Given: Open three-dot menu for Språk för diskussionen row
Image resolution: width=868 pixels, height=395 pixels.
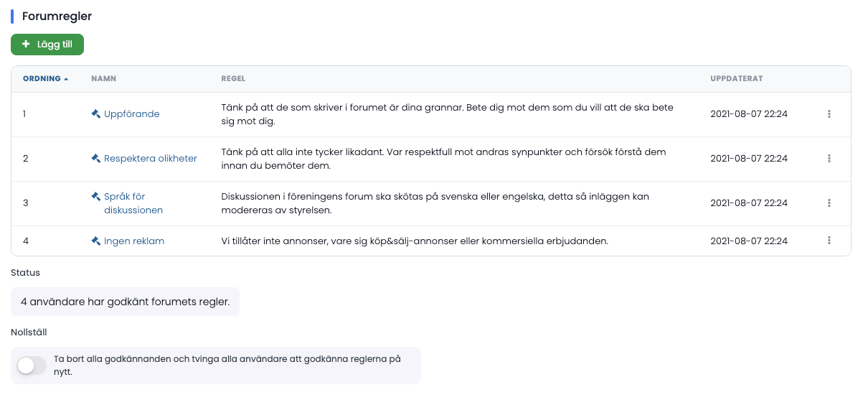Looking at the screenshot, I should pos(829,203).
